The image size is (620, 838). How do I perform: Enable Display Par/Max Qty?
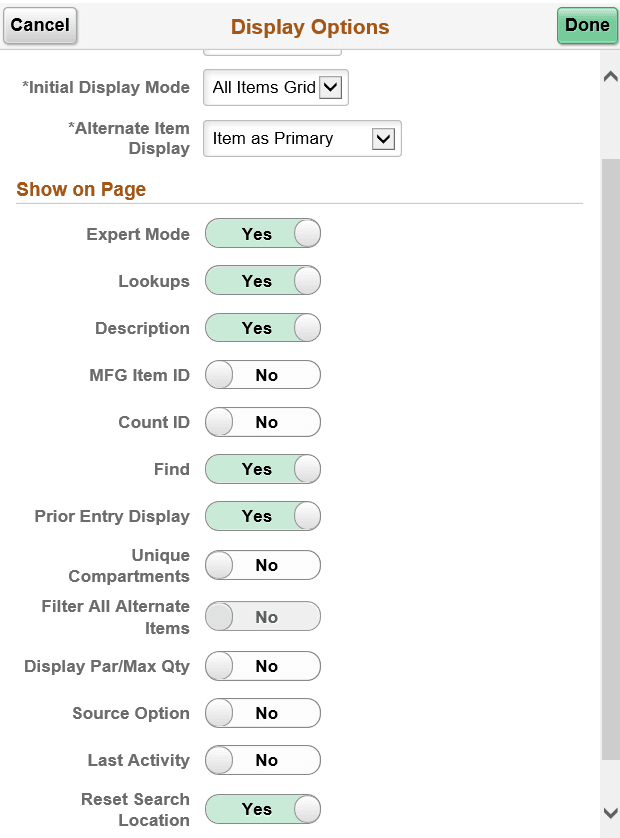click(x=262, y=666)
